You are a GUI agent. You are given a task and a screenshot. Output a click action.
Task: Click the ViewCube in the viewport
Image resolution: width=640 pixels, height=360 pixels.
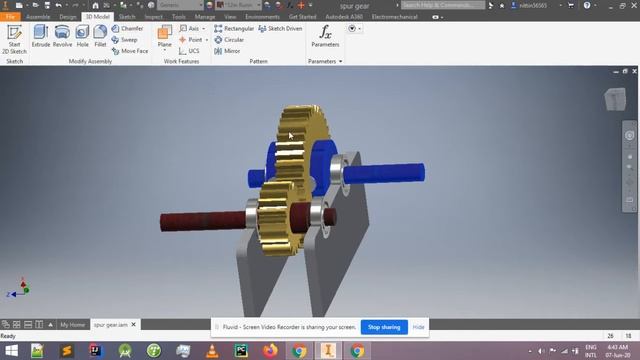(616, 99)
